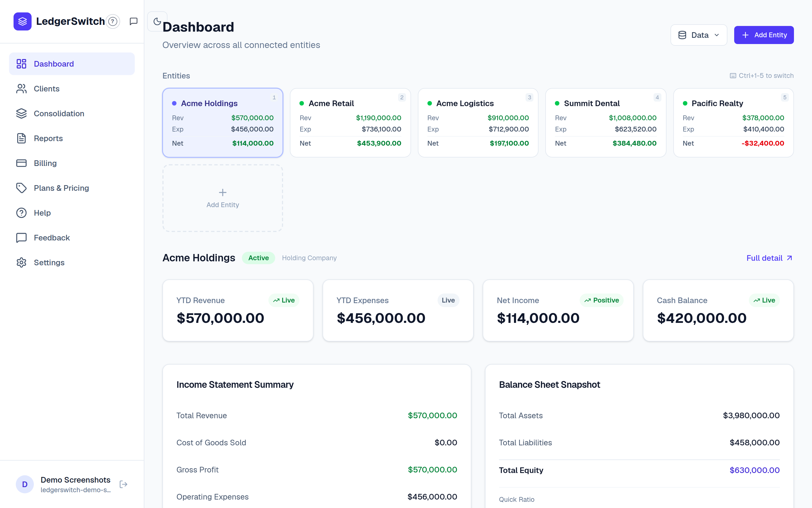Select the Summit Dental entity card
This screenshot has width=812, height=508.
(606, 123)
